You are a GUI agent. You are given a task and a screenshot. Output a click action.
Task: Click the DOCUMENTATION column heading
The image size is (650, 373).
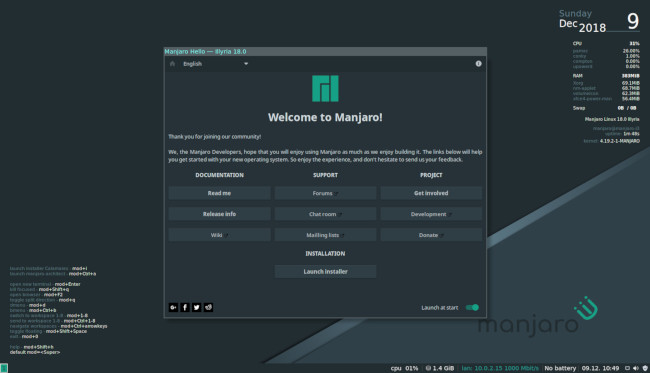click(x=219, y=175)
